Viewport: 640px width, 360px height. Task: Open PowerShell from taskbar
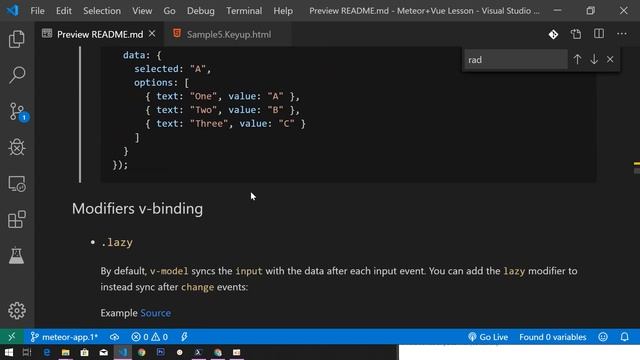[x=198, y=352]
